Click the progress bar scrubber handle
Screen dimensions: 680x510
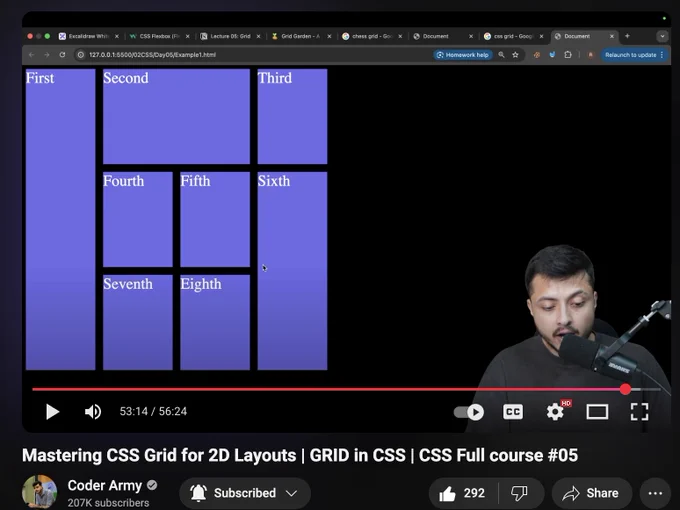click(625, 389)
